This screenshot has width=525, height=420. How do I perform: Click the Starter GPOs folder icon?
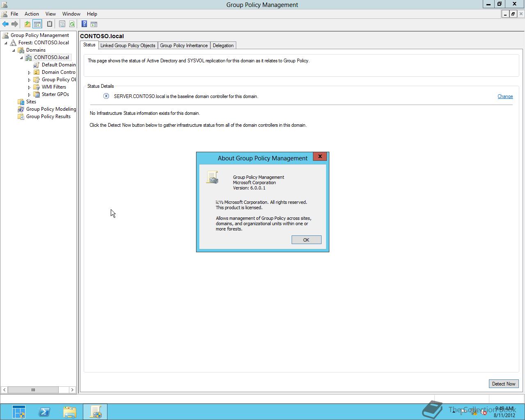pos(37,94)
